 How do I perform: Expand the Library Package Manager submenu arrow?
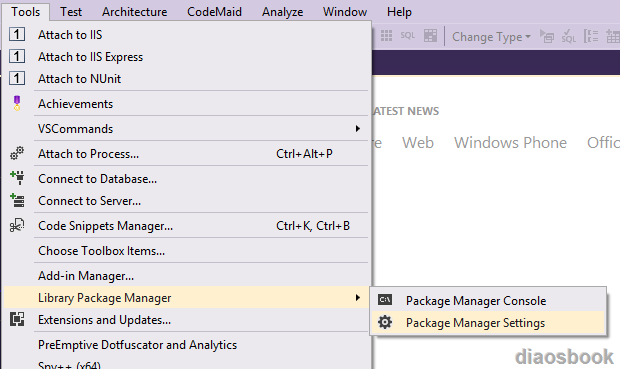point(357,297)
